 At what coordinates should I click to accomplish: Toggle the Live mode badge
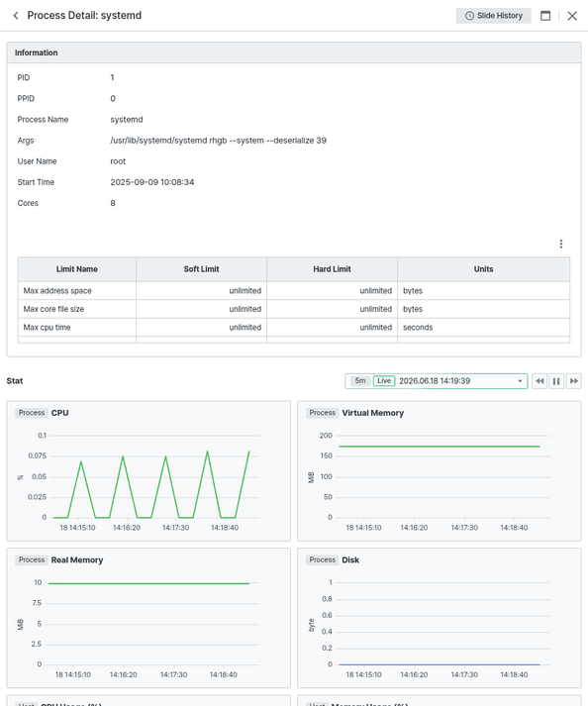click(384, 381)
